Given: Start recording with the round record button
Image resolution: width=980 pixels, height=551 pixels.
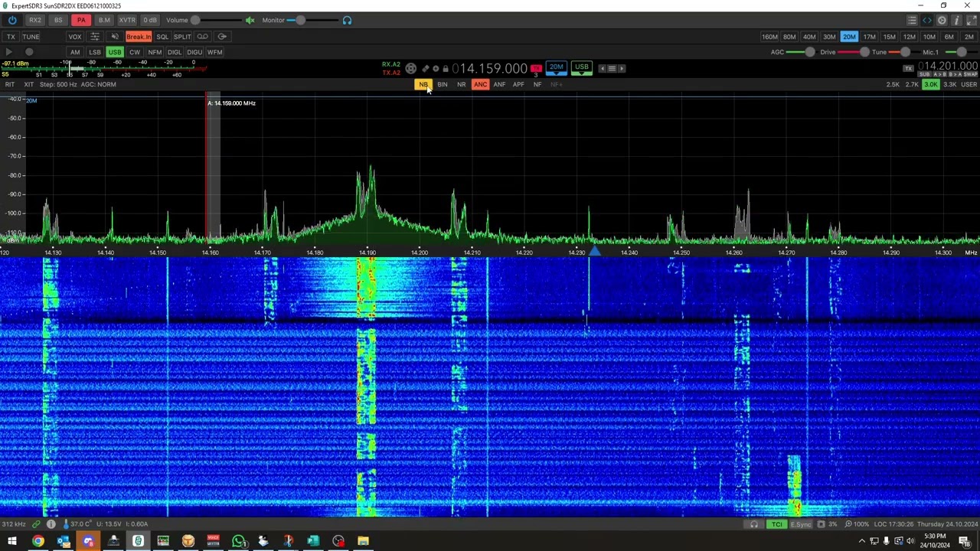Looking at the screenshot, I should (x=29, y=52).
